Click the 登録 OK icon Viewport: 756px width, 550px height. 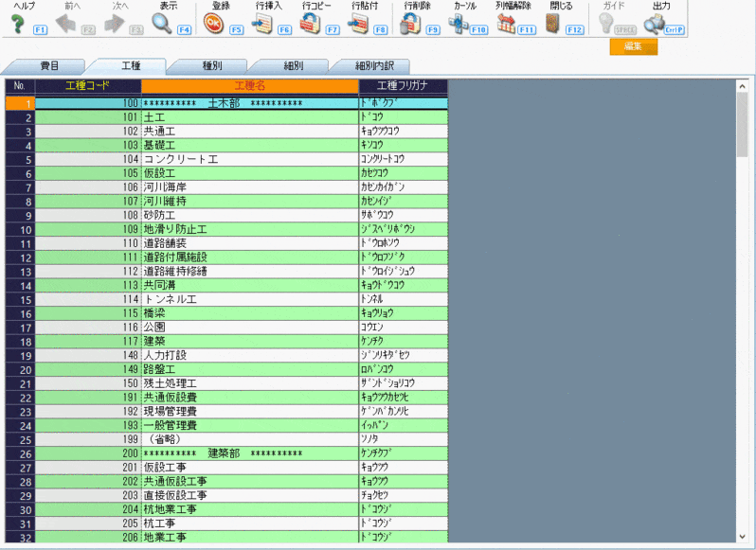213,24
